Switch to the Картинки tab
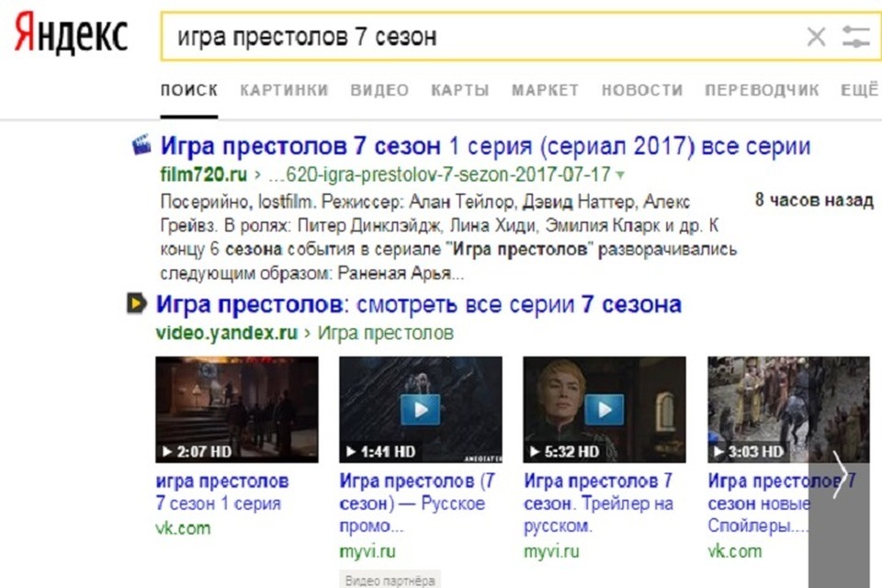 [283, 90]
